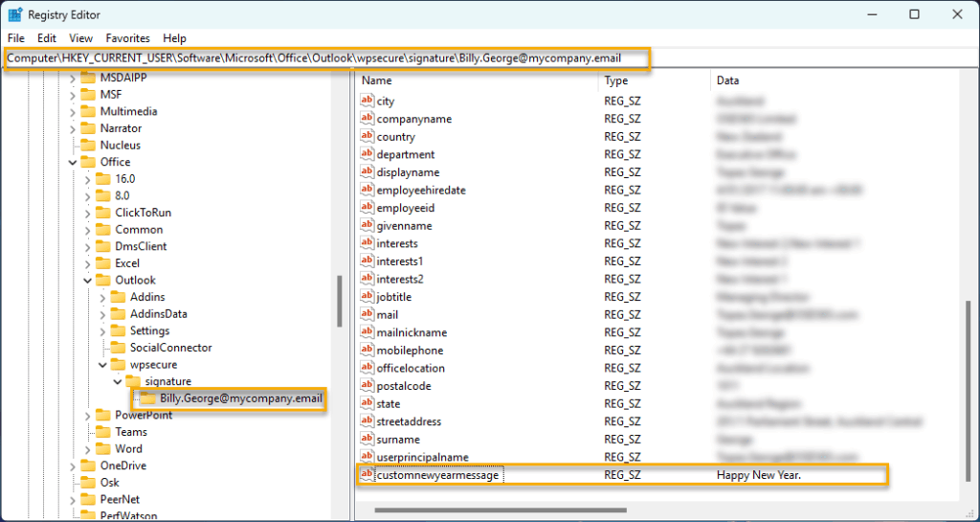980x522 pixels.
Task: Click the givenname value string icon
Action: tap(367, 226)
